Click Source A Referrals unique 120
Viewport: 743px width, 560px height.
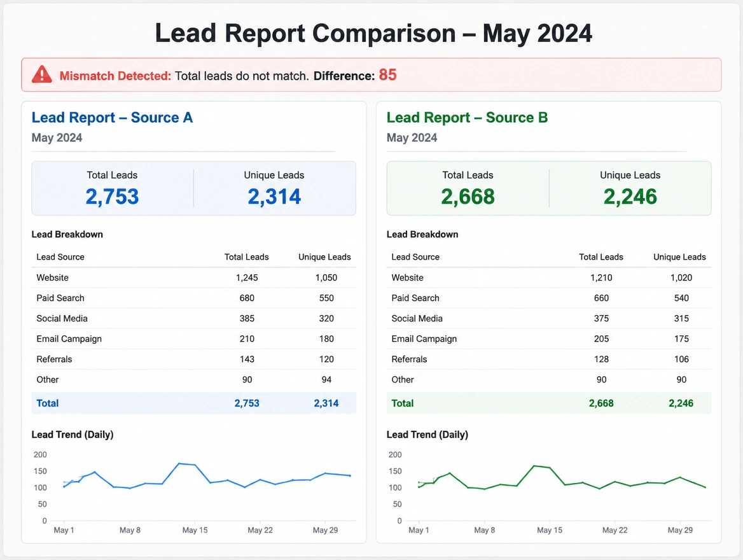coord(326,359)
